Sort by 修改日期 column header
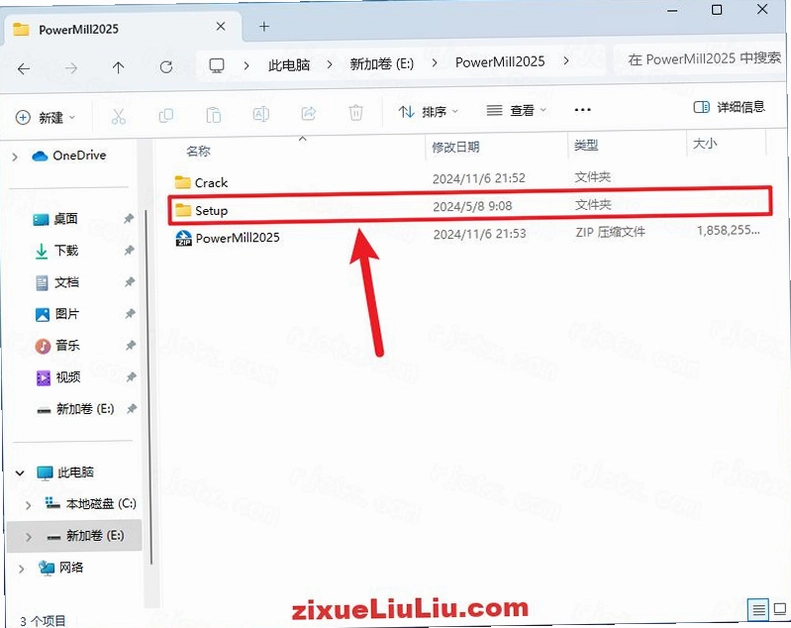The width and height of the screenshot is (791, 628). pos(456,147)
